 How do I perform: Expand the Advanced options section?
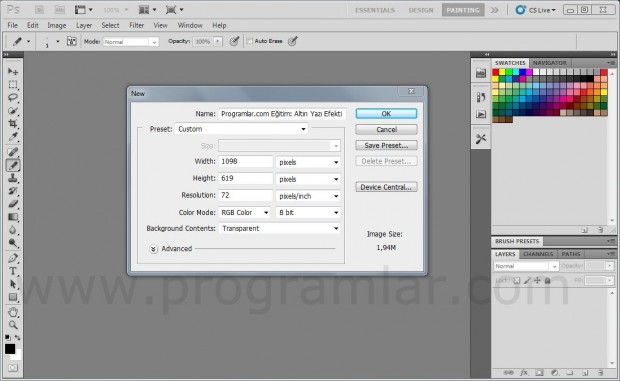pos(153,249)
